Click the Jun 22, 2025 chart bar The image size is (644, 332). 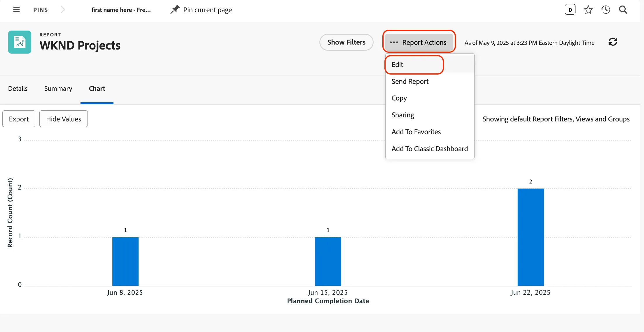[x=531, y=237]
